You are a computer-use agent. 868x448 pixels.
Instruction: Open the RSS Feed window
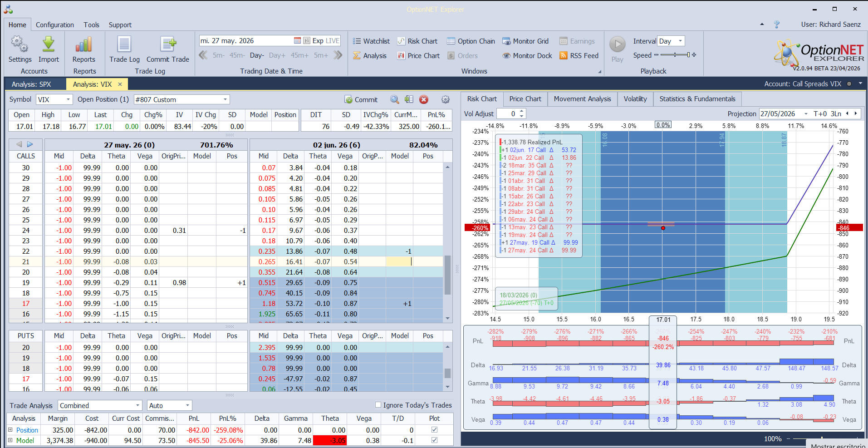coord(579,55)
